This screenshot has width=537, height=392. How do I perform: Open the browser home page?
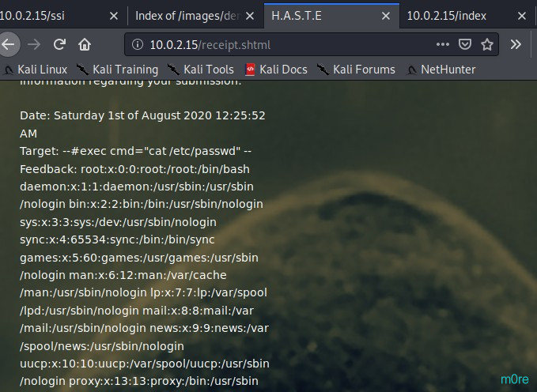click(85, 44)
